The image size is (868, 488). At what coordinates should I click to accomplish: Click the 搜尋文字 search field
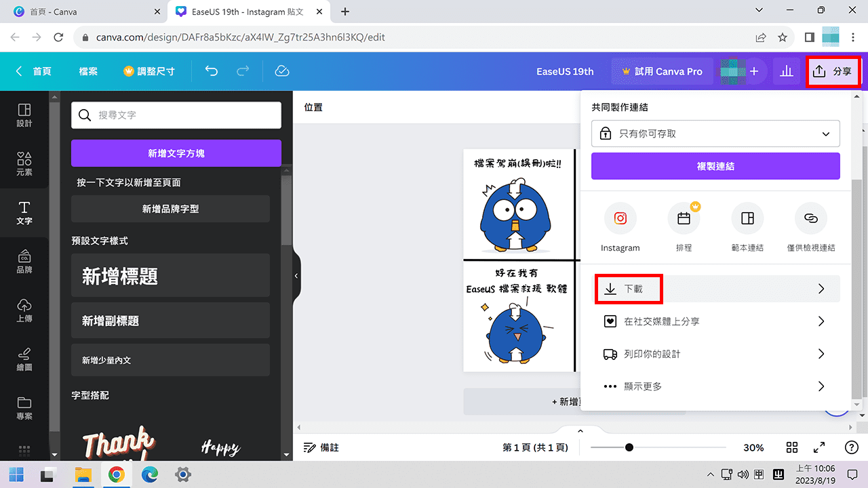(x=176, y=115)
